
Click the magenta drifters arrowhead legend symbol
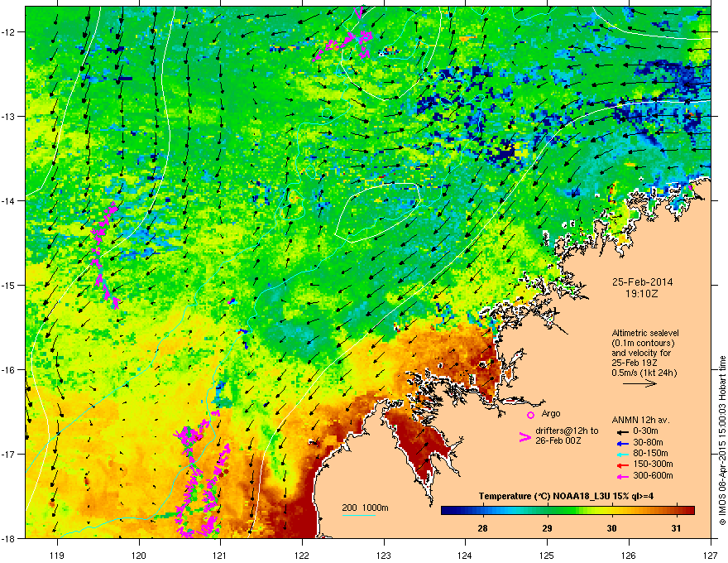point(524,437)
